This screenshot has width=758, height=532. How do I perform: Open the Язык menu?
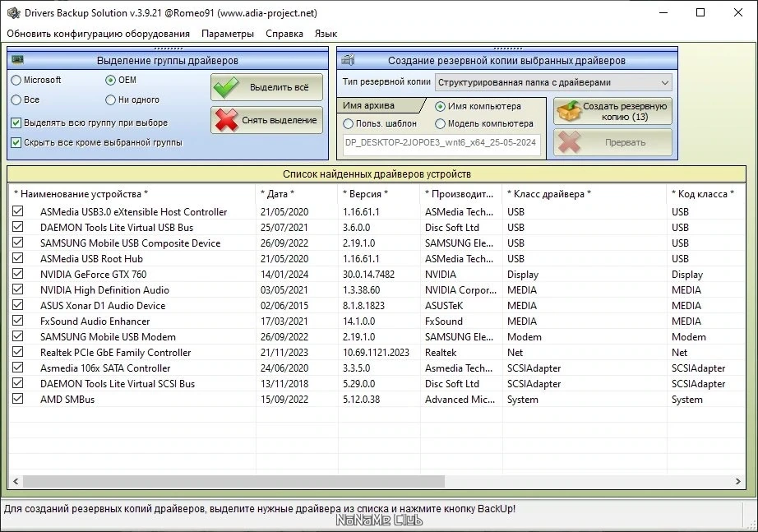coord(326,34)
